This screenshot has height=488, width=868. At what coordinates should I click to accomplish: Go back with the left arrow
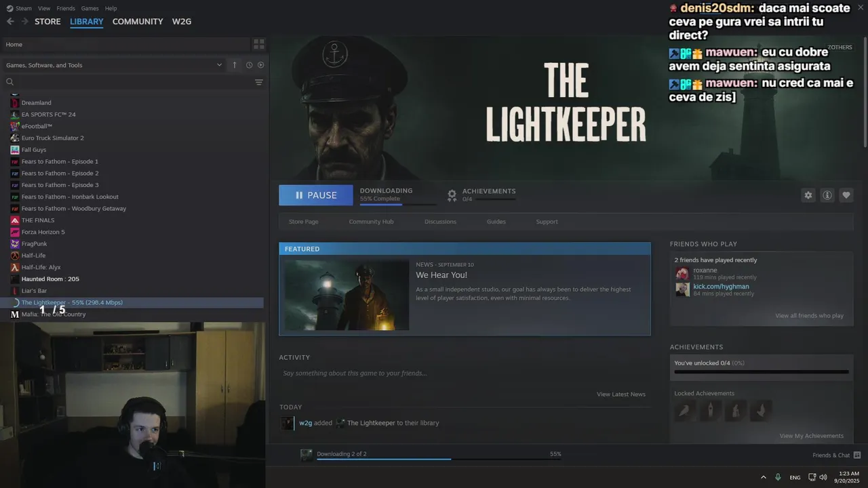(10, 22)
